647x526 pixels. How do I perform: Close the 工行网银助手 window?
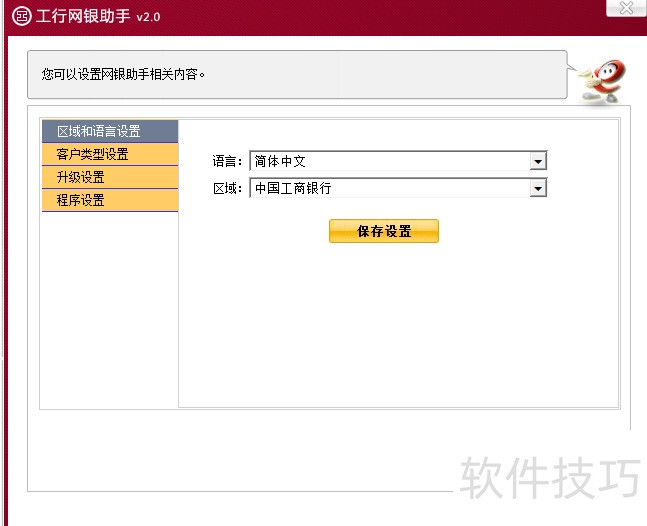pos(626,9)
